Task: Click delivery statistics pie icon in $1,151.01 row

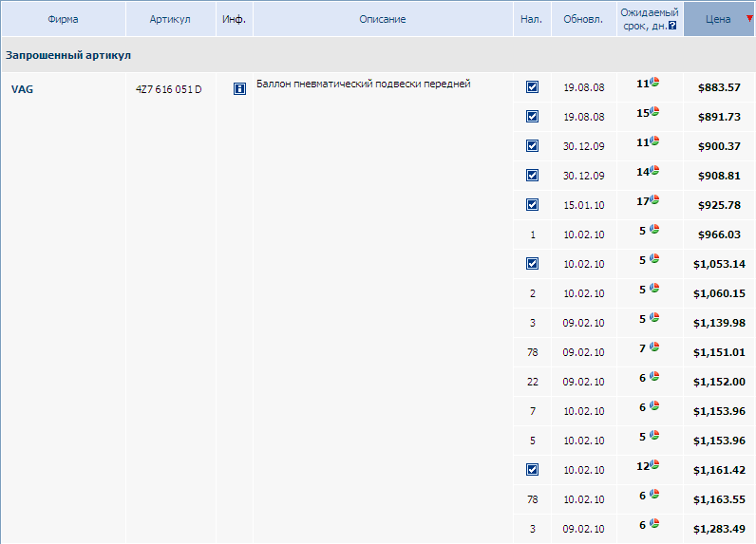Action: click(654, 347)
